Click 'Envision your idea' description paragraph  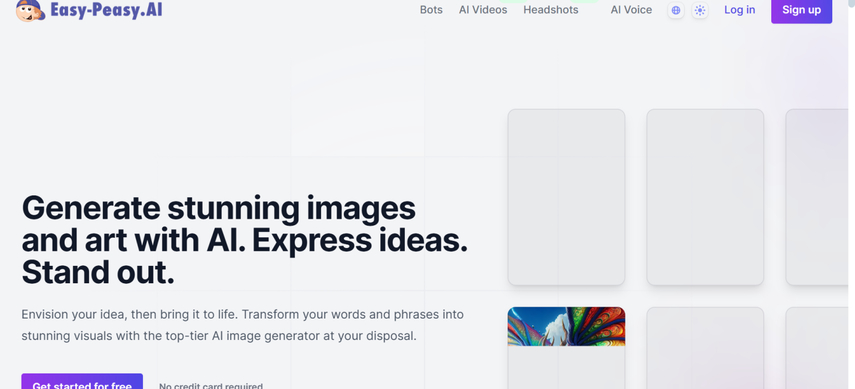243,325
